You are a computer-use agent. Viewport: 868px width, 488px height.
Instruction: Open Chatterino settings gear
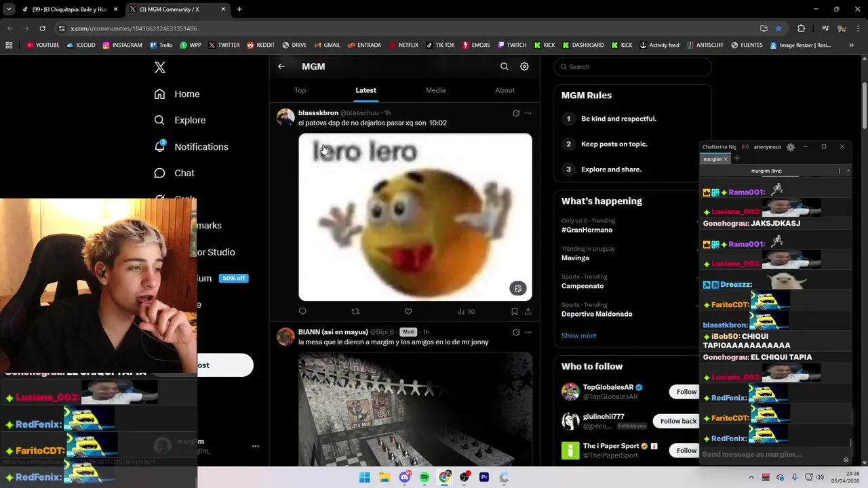pos(791,147)
